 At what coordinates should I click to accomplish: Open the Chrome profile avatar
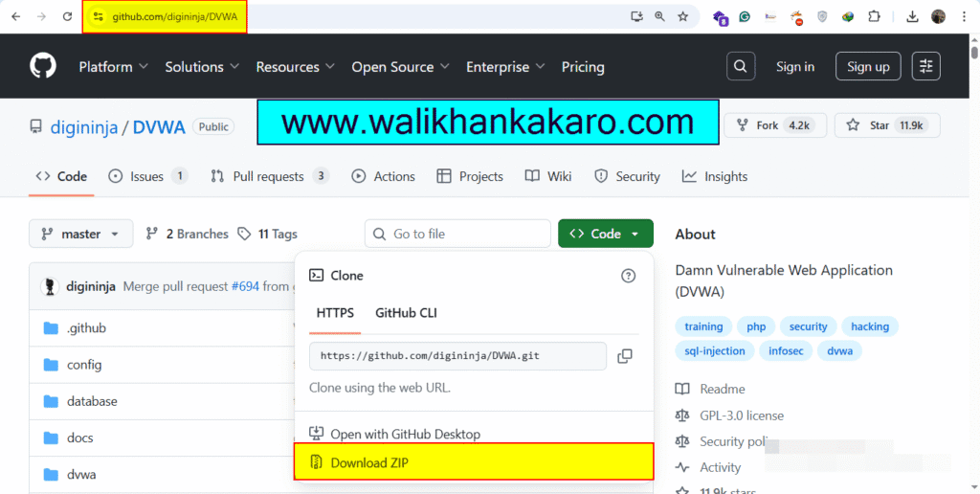(938, 17)
